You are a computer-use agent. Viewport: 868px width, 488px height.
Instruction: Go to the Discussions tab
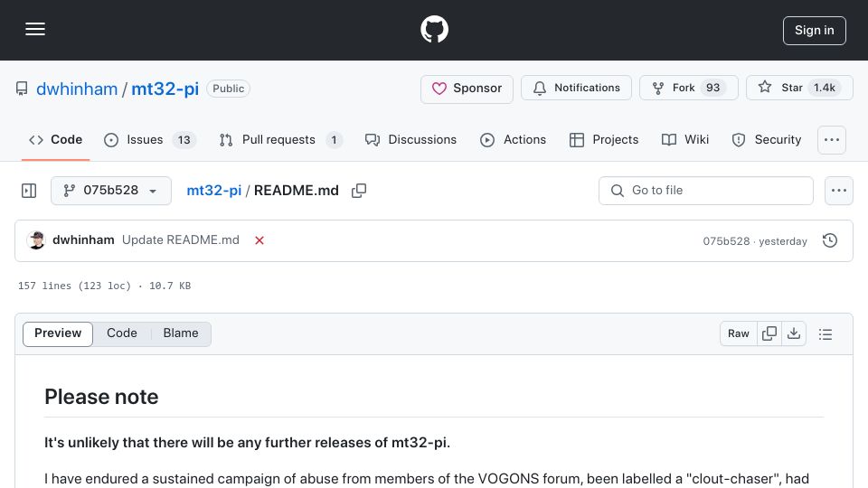click(x=410, y=140)
